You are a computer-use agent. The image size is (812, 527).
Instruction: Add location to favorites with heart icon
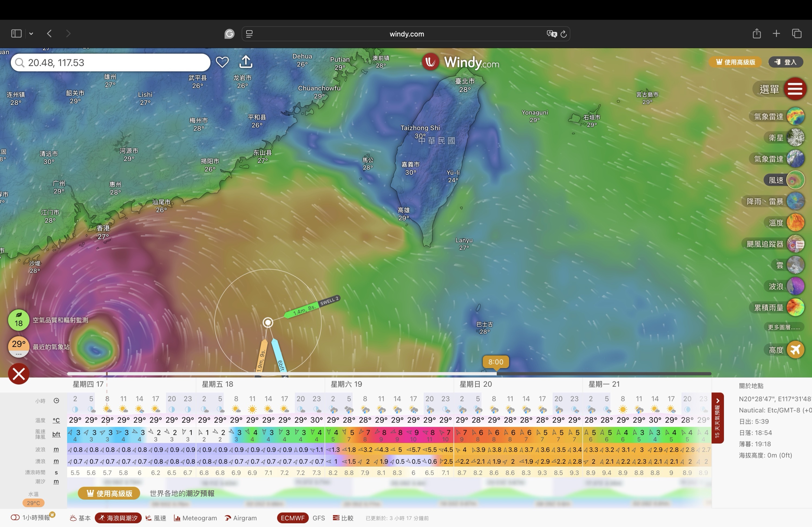click(x=222, y=62)
